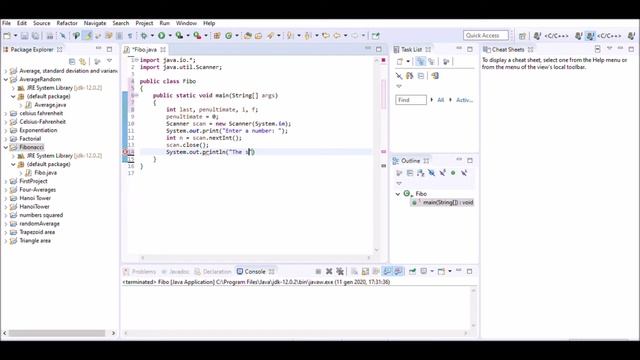Switch to the Problems tab
Screen dimensions: 640x360
click(140, 272)
